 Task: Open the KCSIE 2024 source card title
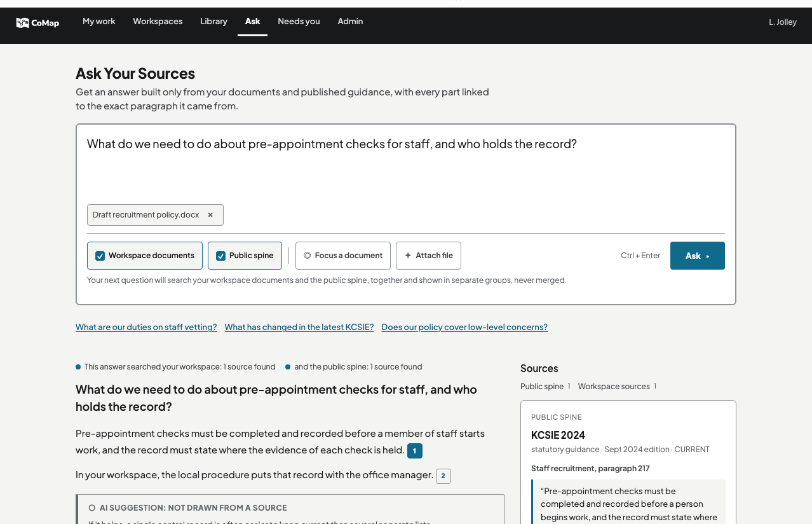click(558, 436)
